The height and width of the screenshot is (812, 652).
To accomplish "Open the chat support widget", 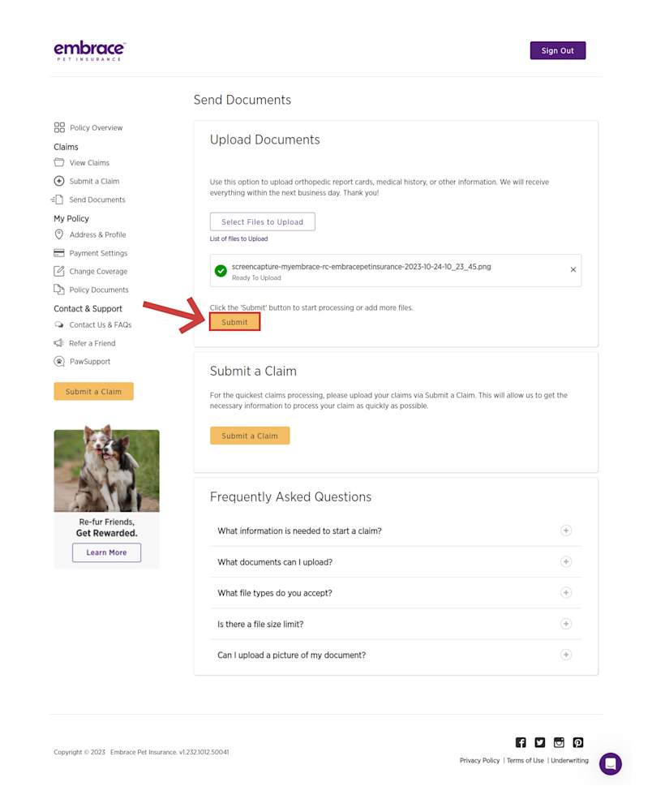I will 610,763.
